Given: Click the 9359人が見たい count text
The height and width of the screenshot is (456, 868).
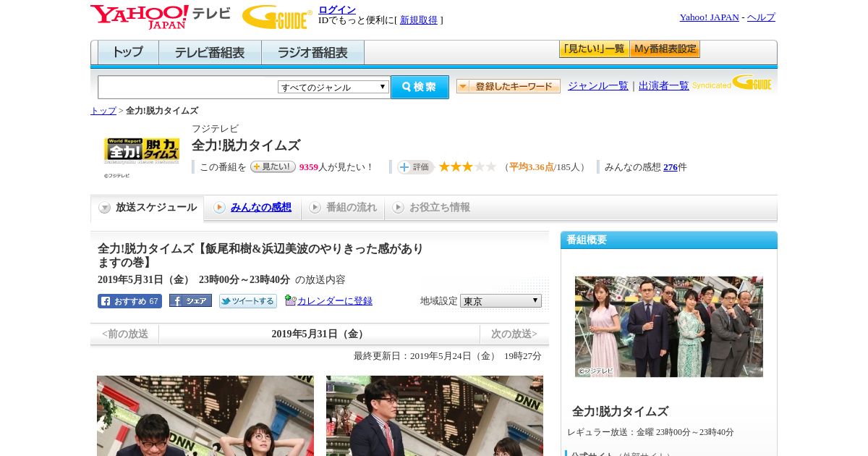Looking at the screenshot, I should point(336,167).
